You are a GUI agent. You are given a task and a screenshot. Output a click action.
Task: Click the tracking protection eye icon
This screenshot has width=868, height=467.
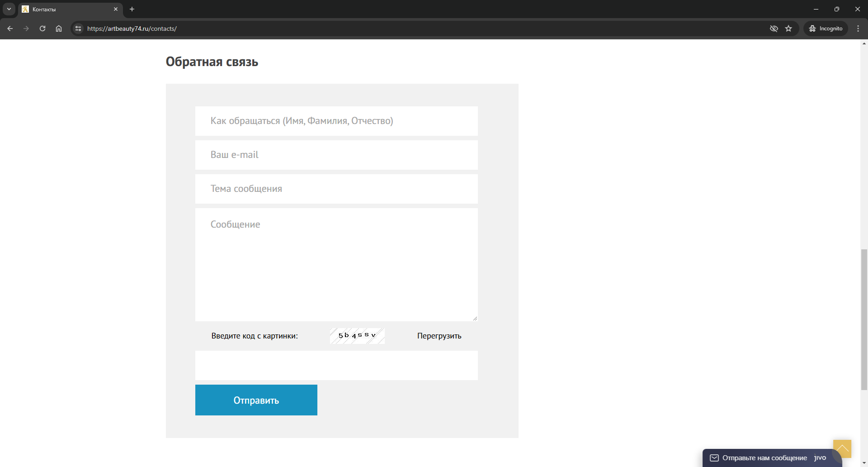(x=774, y=29)
